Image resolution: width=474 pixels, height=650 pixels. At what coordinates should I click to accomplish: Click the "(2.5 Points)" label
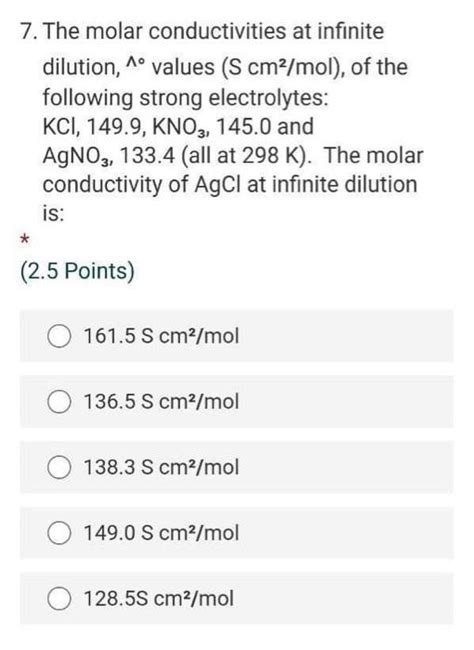pyautogui.click(x=78, y=272)
